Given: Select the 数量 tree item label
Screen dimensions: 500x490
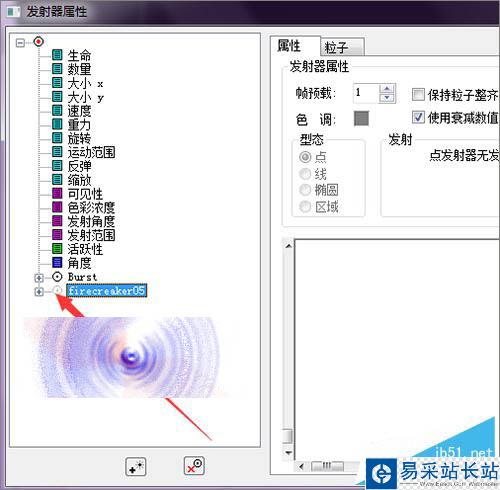Looking at the screenshot, I should click(x=79, y=69).
